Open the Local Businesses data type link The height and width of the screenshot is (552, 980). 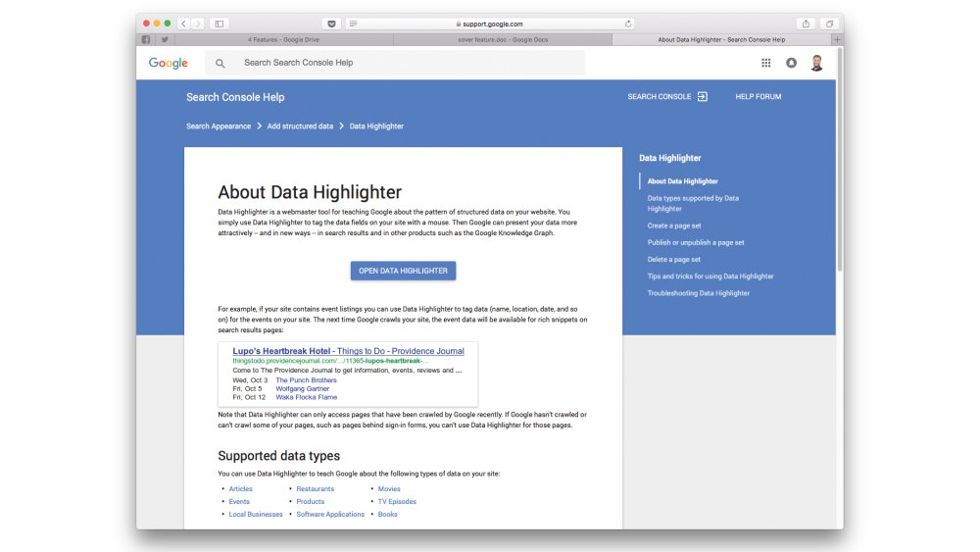pyautogui.click(x=256, y=515)
